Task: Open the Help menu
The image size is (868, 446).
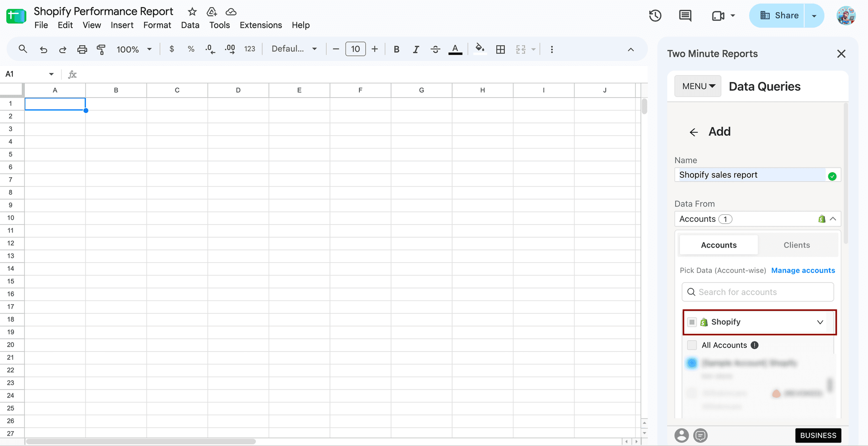Action: [301, 25]
